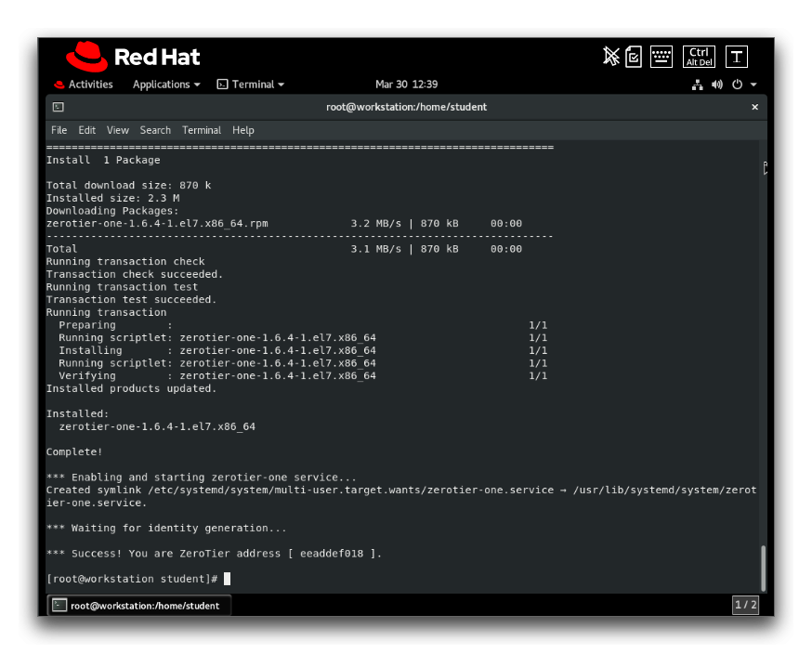This screenshot has width=812, height=654.
Task: Toggle the crossed-out pointer icon
Action: [x=611, y=57]
